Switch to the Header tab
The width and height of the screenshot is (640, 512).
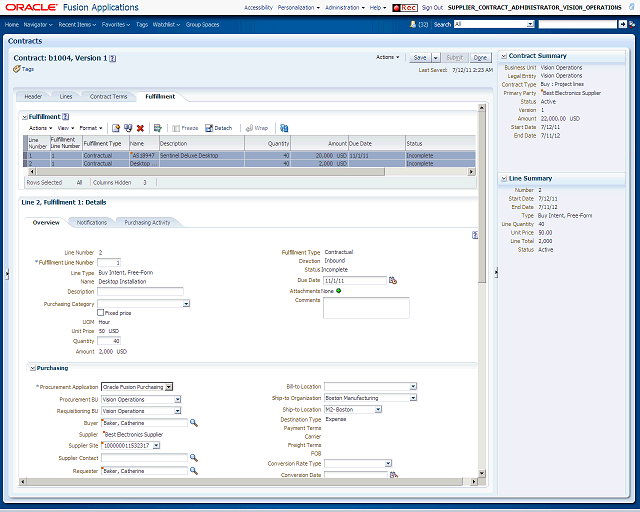pos(33,97)
